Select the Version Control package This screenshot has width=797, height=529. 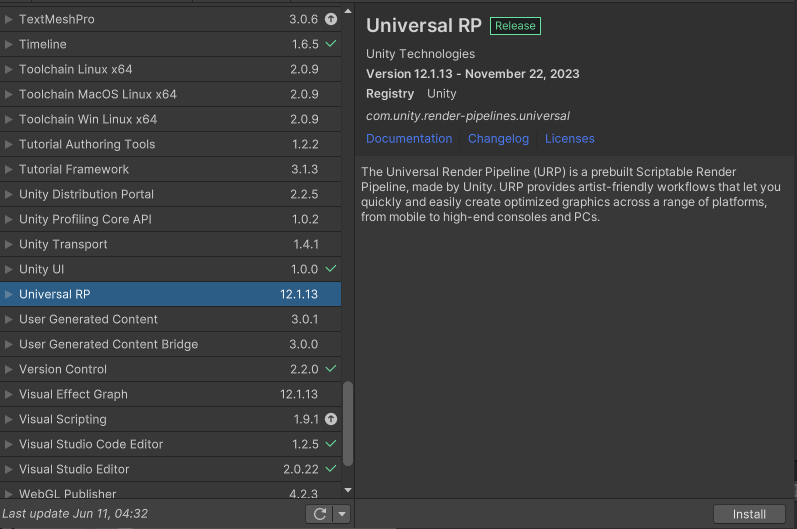170,369
